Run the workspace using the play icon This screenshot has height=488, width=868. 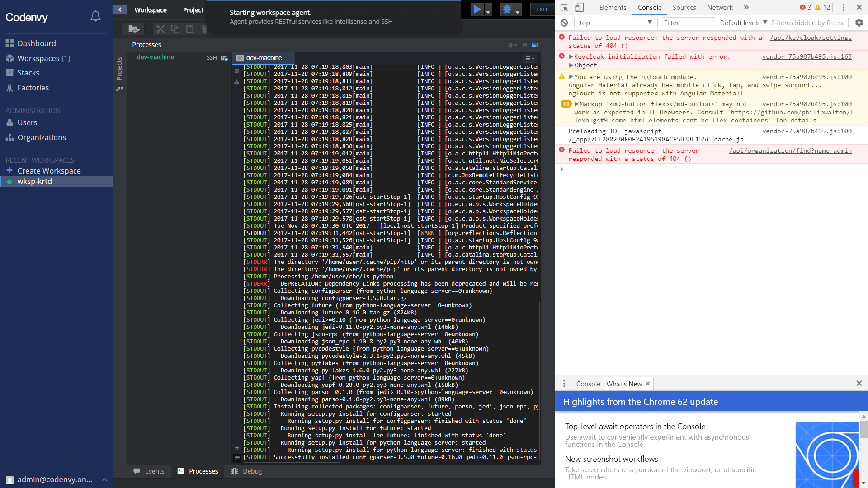point(478,9)
